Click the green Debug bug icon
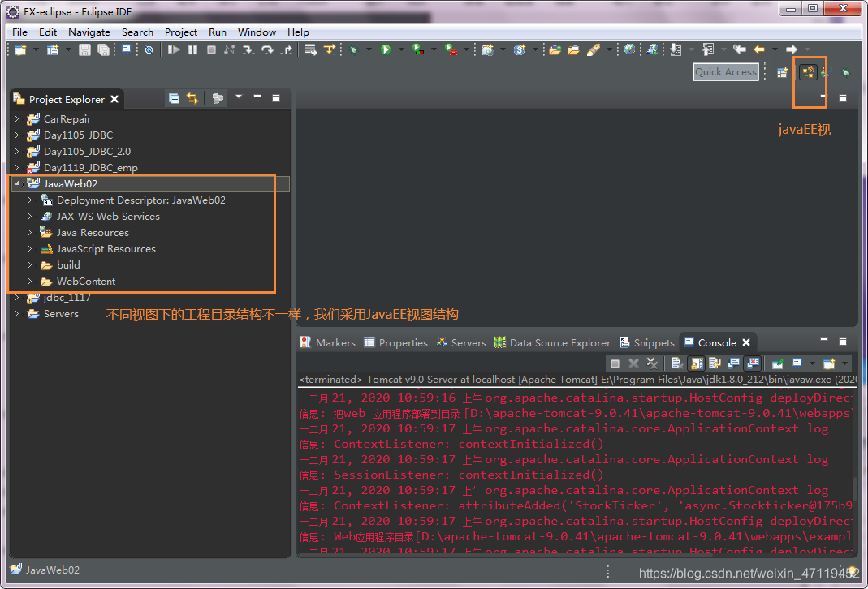 [x=354, y=49]
